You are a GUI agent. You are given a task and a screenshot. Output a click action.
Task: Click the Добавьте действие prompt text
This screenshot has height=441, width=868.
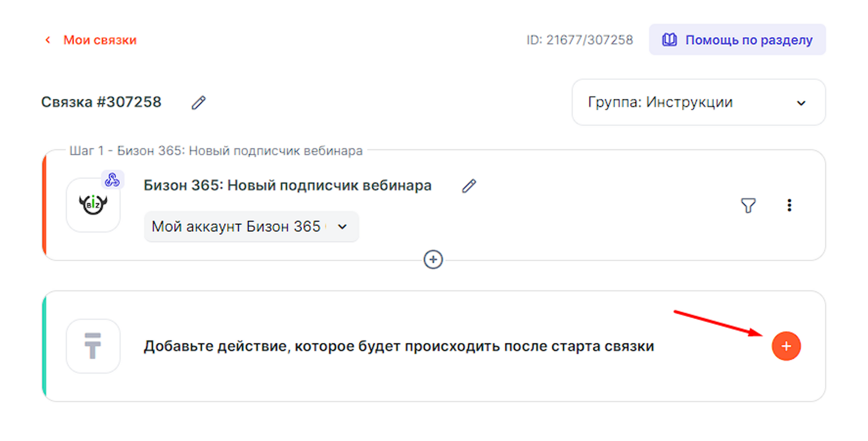[399, 346]
